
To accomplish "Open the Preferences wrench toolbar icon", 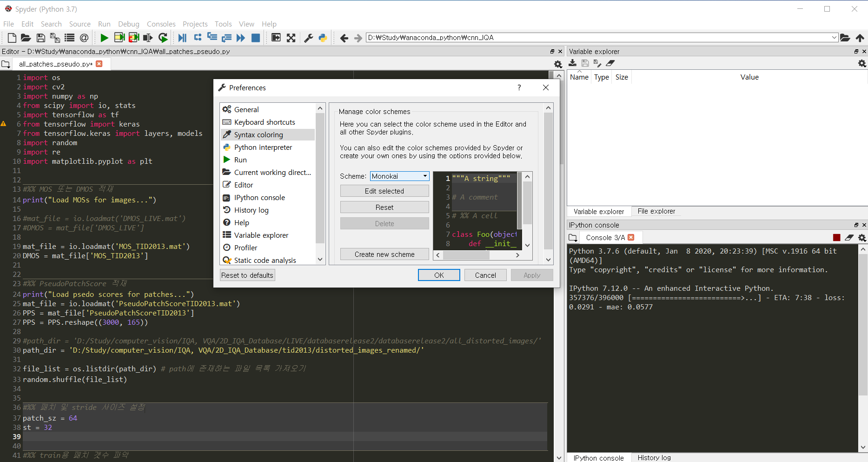I will [308, 38].
